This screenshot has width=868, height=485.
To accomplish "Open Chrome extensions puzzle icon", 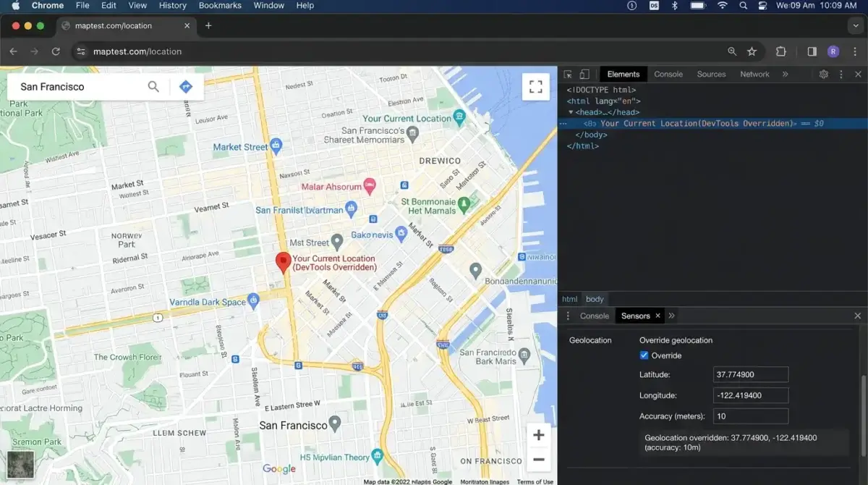I will click(780, 51).
